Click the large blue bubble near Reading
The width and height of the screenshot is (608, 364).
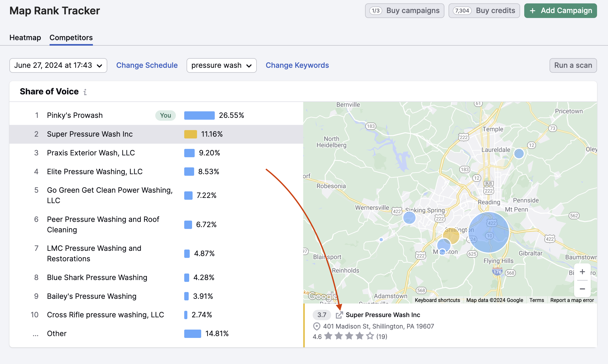488,232
